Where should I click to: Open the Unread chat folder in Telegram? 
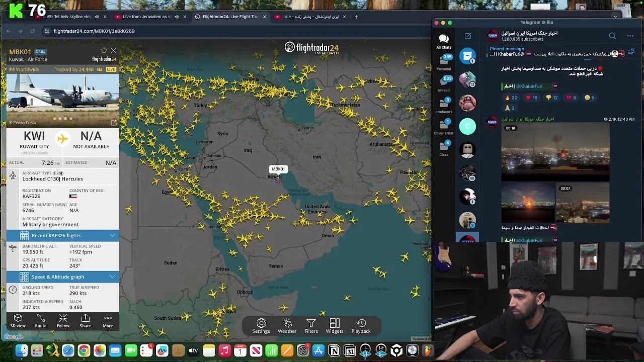point(444,83)
